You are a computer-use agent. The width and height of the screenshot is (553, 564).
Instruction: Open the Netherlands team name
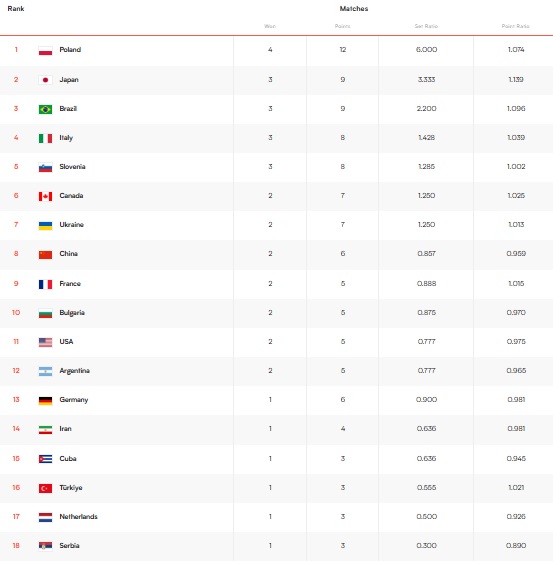click(78, 517)
